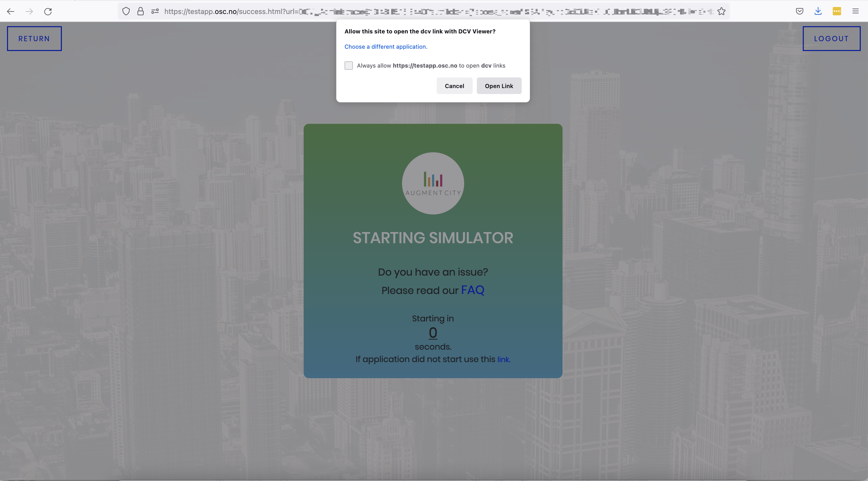This screenshot has height=481, width=868.
Task: Click Open Link to launch DCV Viewer
Action: pyautogui.click(x=499, y=85)
